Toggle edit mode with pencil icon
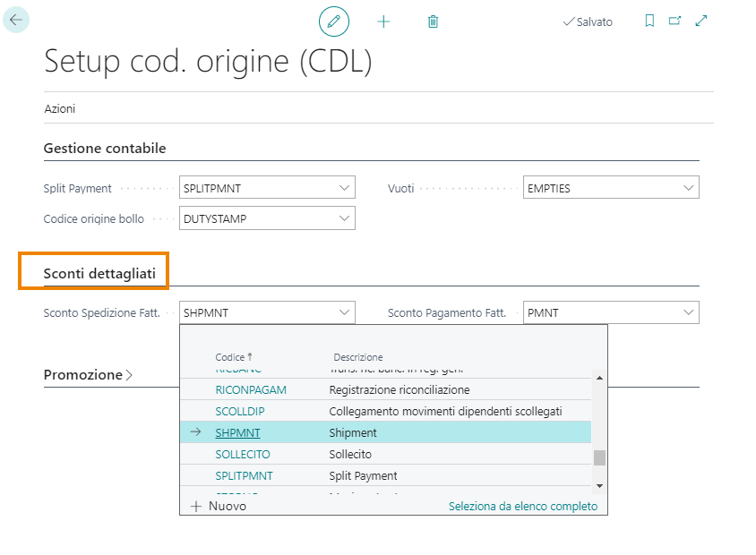 (x=334, y=21)
